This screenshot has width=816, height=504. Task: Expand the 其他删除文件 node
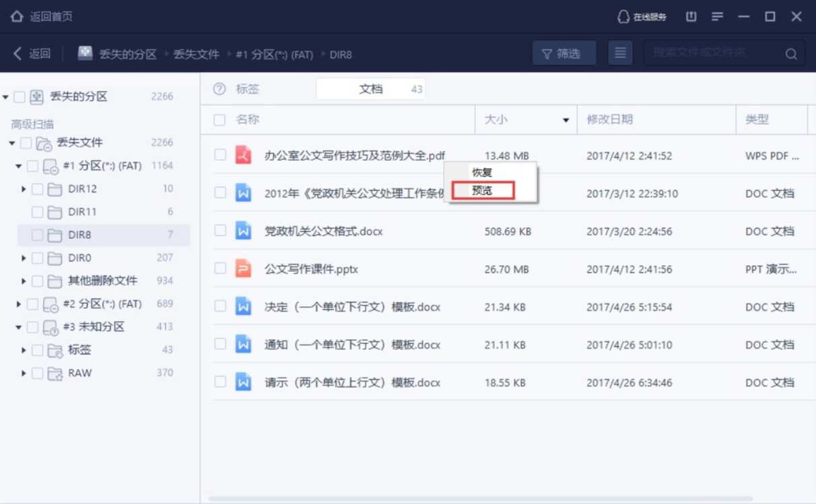[x=24, y=281]
